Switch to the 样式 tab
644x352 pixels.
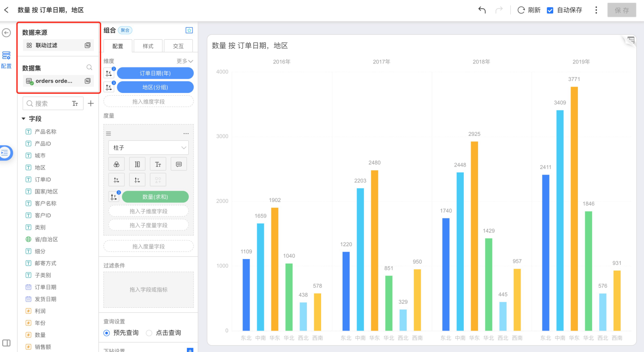pos(148,46)
